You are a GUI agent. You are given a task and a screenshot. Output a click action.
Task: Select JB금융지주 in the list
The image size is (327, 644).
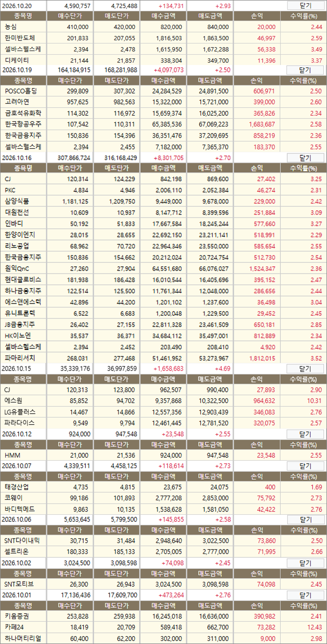20,324
